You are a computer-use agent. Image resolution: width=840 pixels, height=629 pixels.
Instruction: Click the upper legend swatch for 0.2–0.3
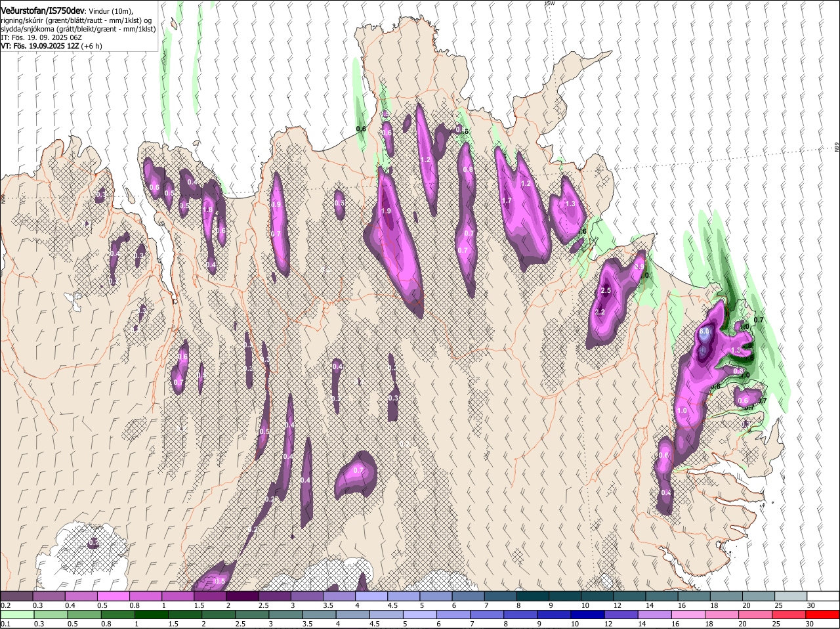tap(16, 596)
